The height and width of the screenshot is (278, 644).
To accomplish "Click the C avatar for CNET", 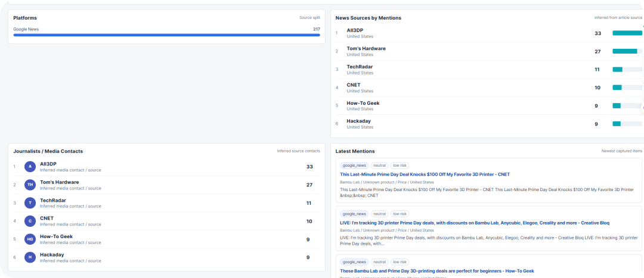I will pyautogui.click(x=30, y=221).
